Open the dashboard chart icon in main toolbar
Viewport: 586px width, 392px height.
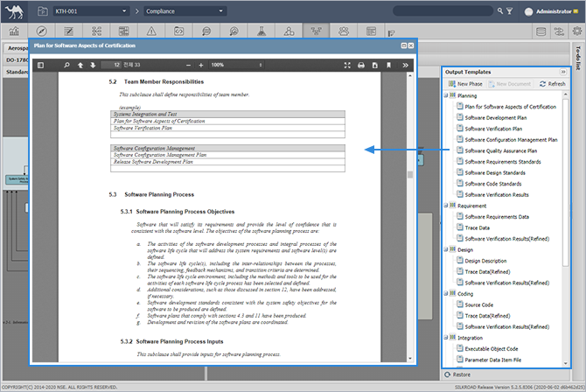point(14,31)
